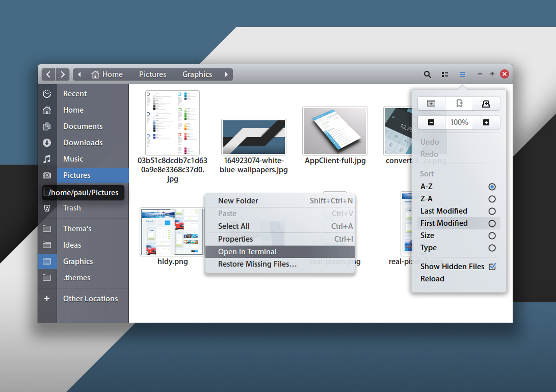Click the third icon in popover top row
Image resolution: width=556 pixels, height=392 pixels.
point(486,103)
